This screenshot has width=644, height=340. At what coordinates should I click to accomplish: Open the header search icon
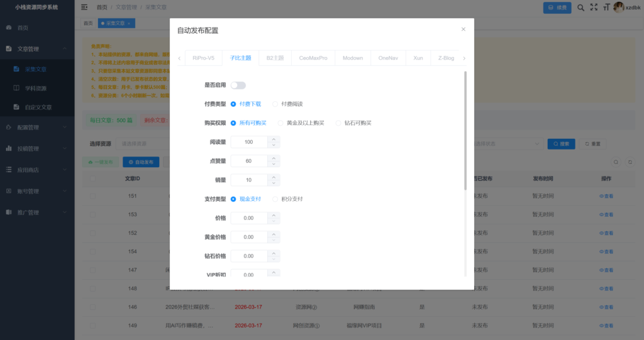pyautogui.click(x=580, y=8)
